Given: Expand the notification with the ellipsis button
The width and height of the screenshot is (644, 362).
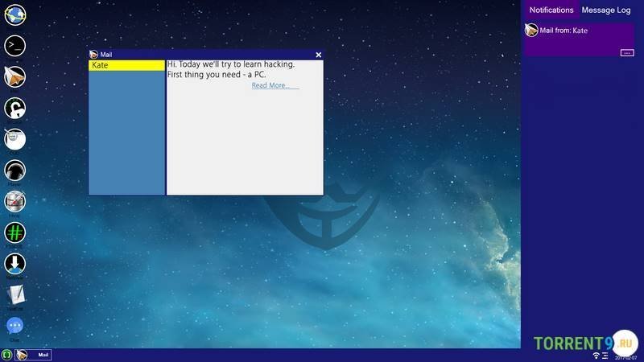Looking at the screenshot, I should (x=626, y=52).
